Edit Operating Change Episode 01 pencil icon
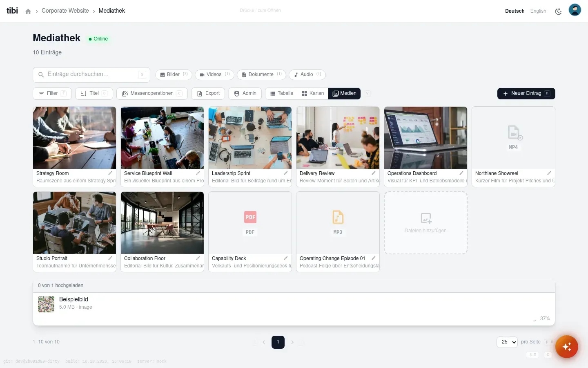The image size is (588, 368). point(374,258)
